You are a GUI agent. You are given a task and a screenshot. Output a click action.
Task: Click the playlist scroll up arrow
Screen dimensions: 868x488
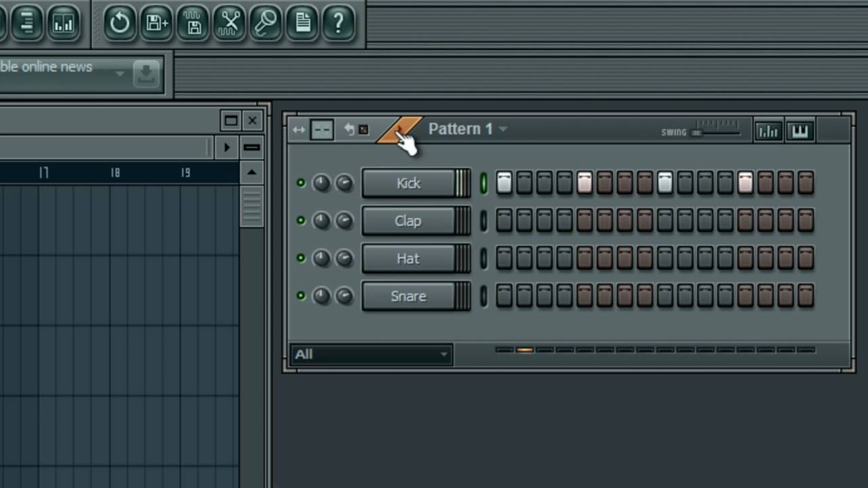252,173
